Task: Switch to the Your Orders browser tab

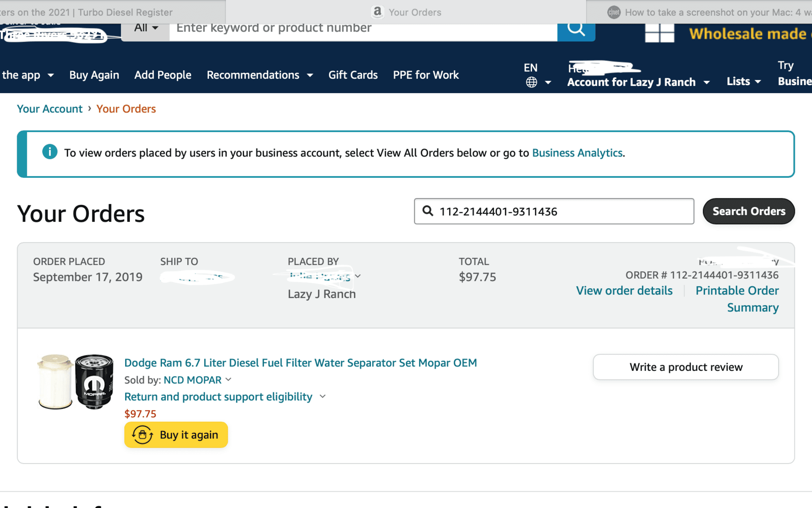Action: (x=406, y=12)
